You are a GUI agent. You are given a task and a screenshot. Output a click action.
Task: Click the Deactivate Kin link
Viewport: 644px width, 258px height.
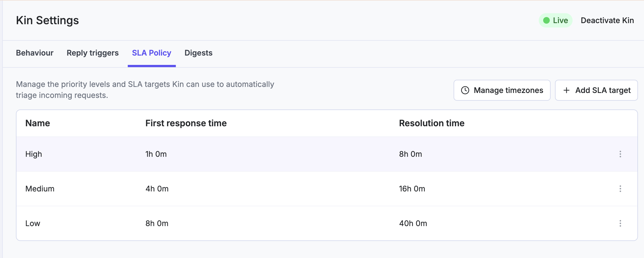pos(607,20)
